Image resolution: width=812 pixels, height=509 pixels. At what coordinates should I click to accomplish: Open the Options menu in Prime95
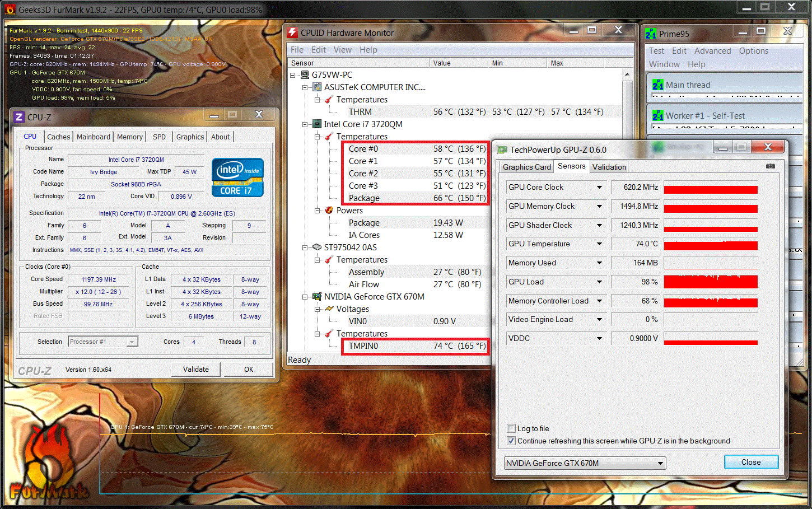click(x=754, y=51)
